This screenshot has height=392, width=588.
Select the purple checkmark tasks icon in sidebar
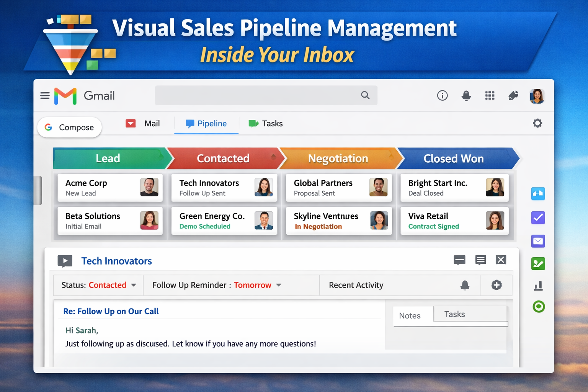coord(538,217)
